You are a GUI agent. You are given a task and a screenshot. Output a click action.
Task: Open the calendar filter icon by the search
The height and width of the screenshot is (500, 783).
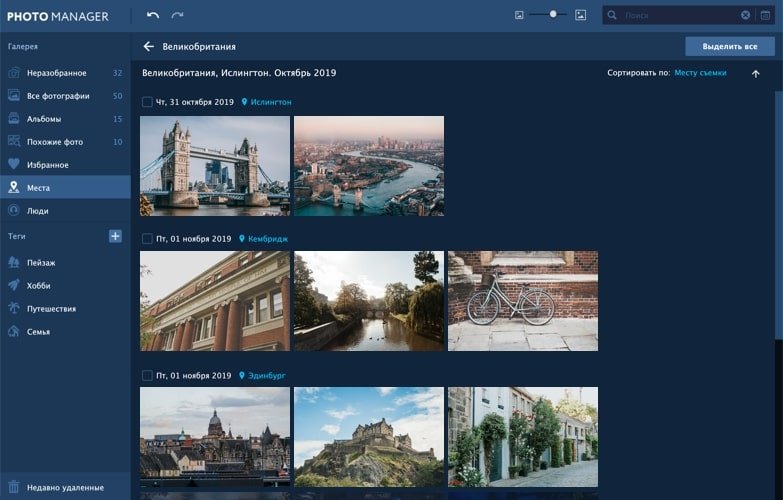pyautogui.click(x=765, y=15)
